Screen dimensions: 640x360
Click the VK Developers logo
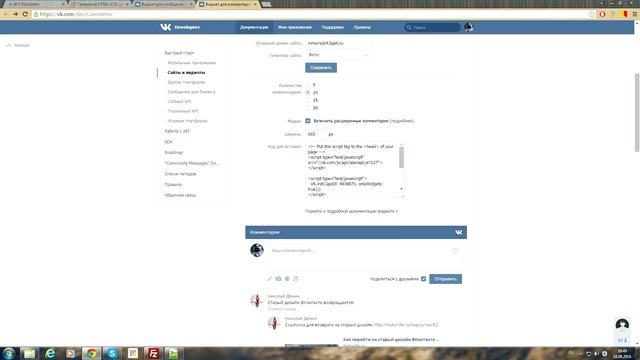[x=180, y=27]
